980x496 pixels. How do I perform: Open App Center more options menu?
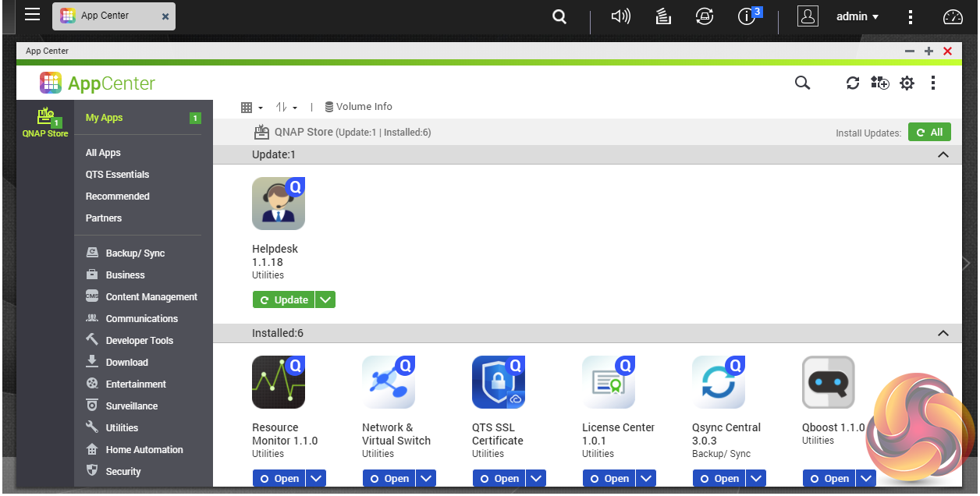tap(933, 83)
